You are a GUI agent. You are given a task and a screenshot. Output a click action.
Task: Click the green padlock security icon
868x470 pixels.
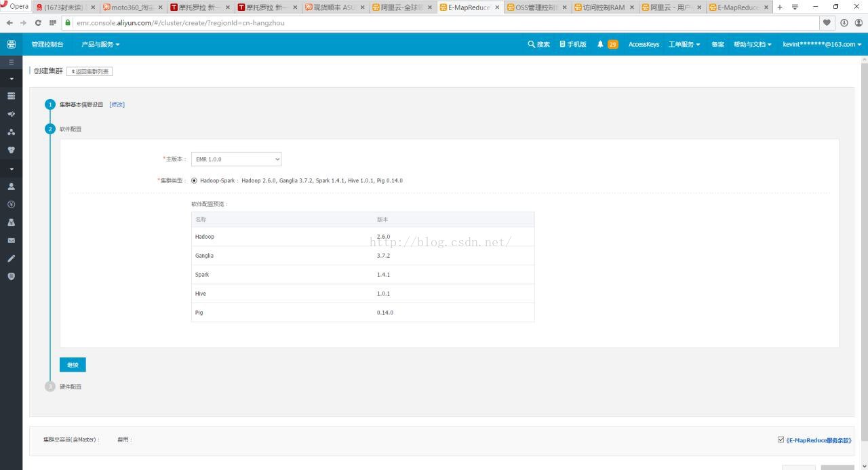68,22
